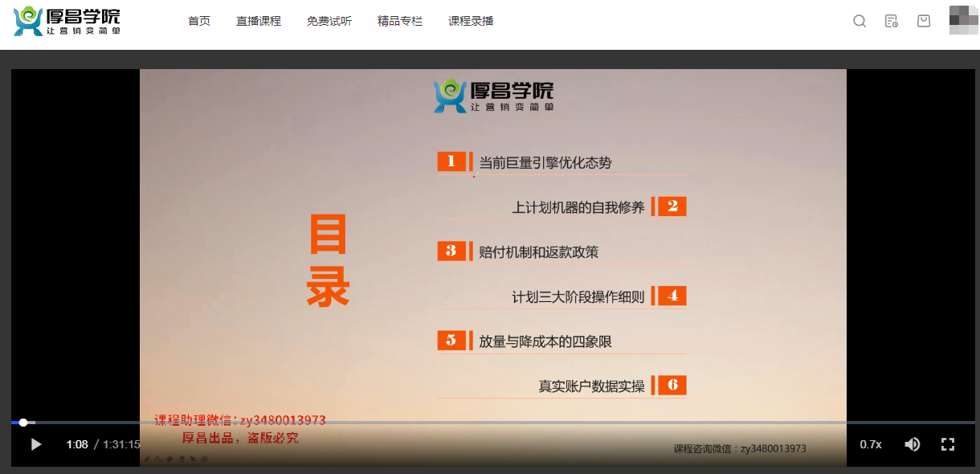This screenshot has height=474, width=980.
Task: Click the 1:31:15 total duration
Action: [121, 444]
